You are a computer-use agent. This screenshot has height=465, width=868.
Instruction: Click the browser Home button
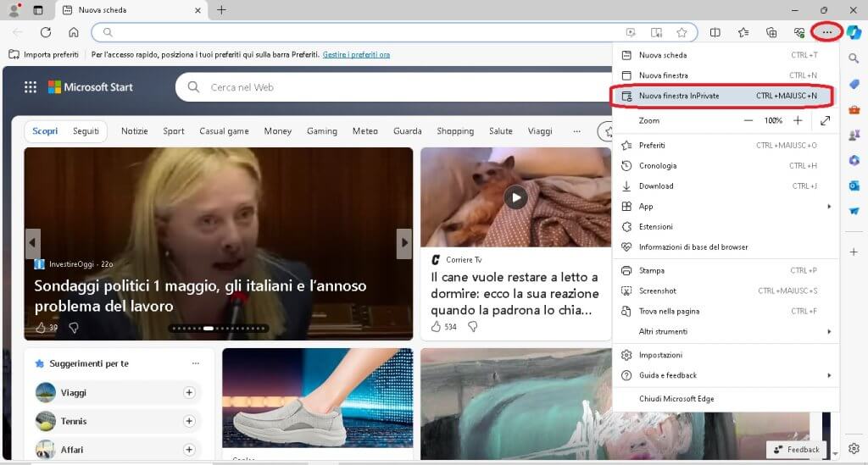point(74,32)
